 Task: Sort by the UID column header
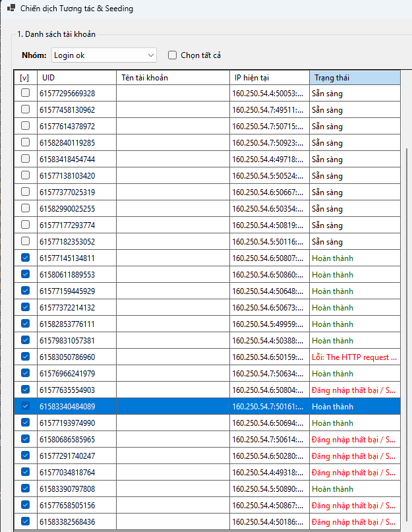[76, 78]
